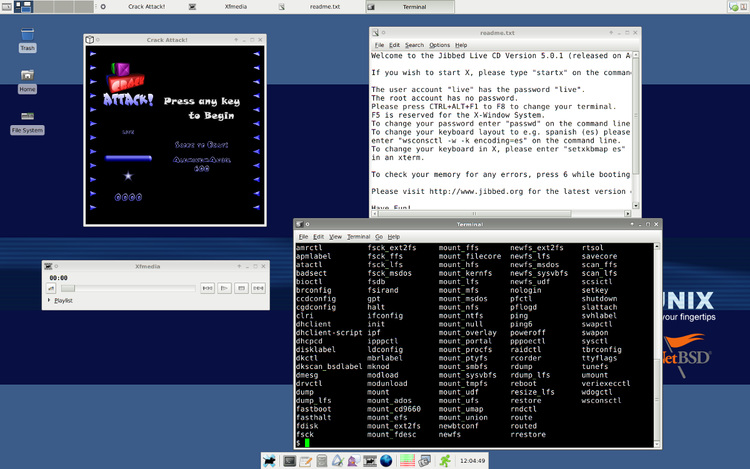
Task: Click 'wsconsctl' in the terminal listing
Action: pos(601,401)
